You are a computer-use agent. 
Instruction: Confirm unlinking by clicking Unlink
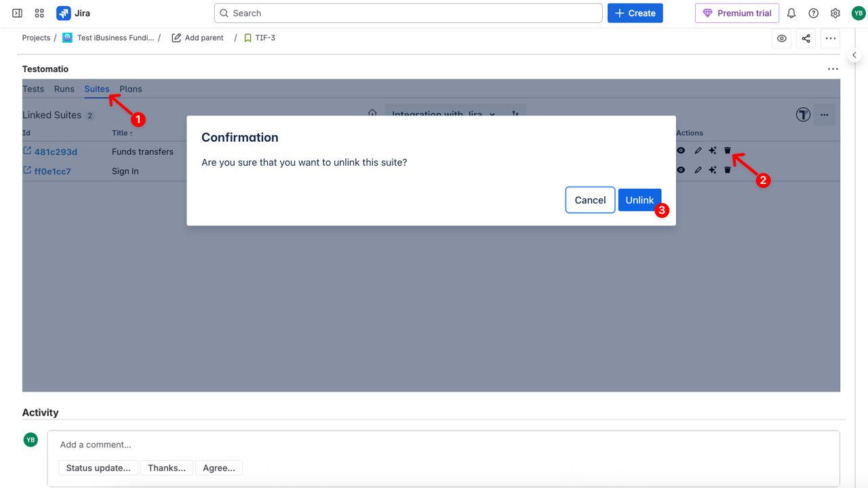639,200
